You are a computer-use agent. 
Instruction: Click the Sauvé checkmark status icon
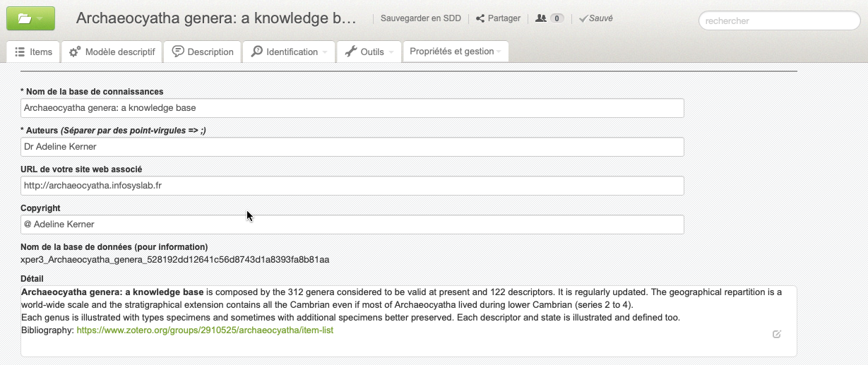[583, 18]
